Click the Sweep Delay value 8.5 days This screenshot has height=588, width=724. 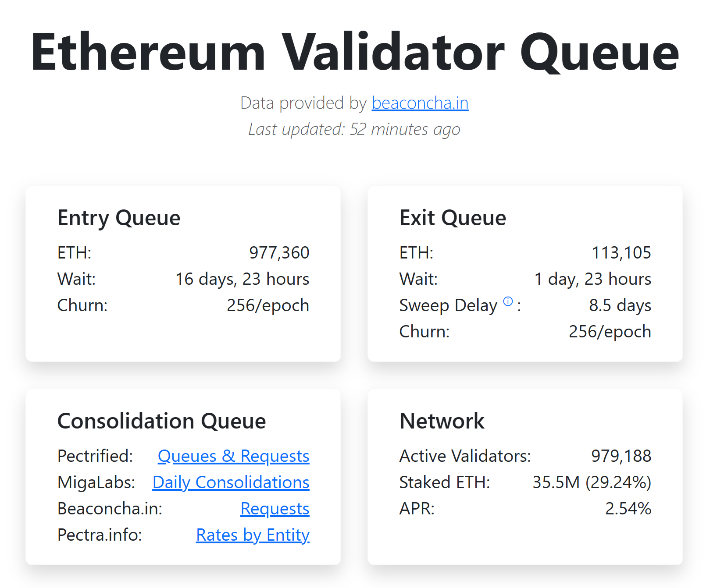coord(620,305)
